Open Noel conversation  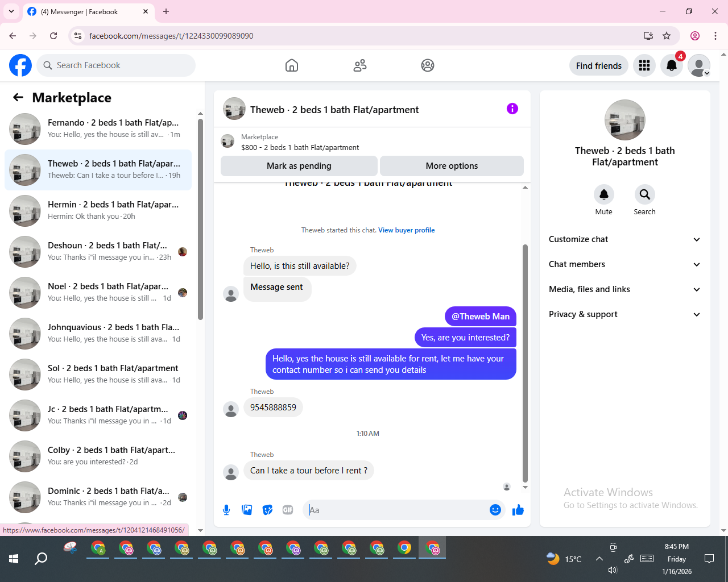tap(98, 293)
